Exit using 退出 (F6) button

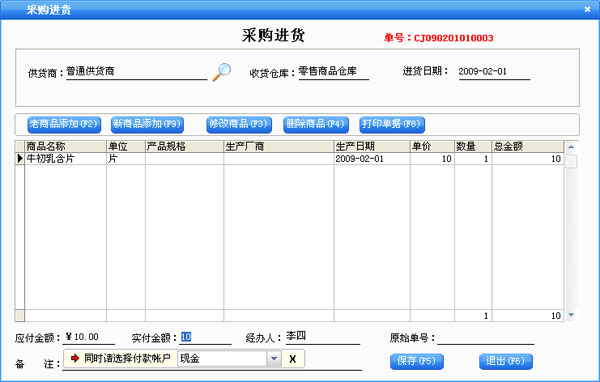point(506,362)
